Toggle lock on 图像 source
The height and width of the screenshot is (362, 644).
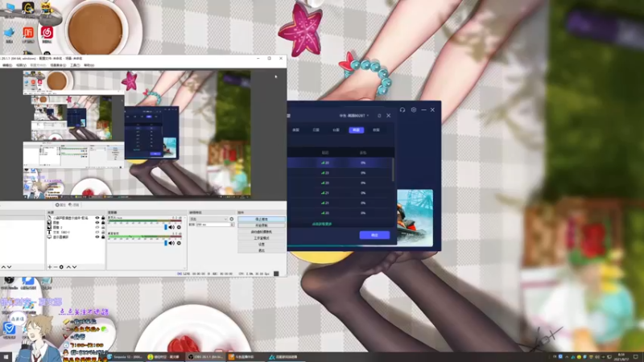[103, 223]
